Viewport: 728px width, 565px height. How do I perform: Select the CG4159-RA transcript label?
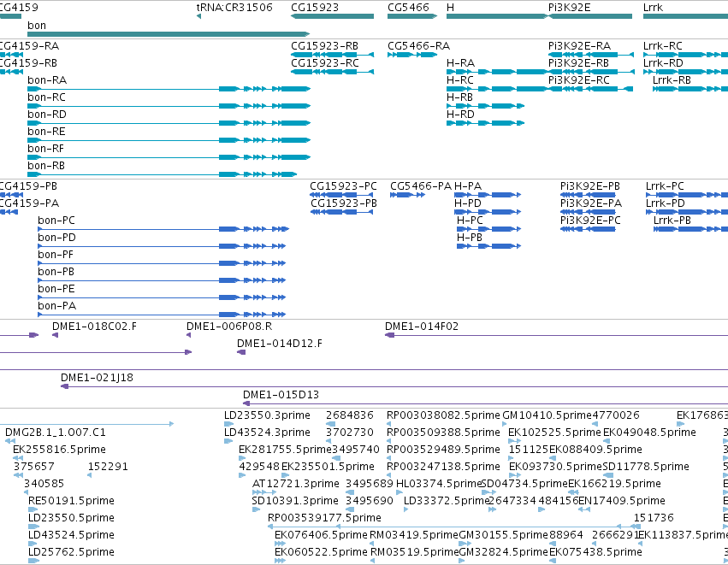[29, 46]
